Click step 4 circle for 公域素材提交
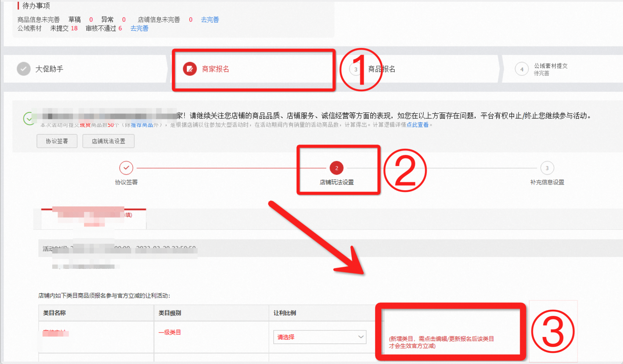This screenshot has height=364, width=623. click(x=522, y=69)
